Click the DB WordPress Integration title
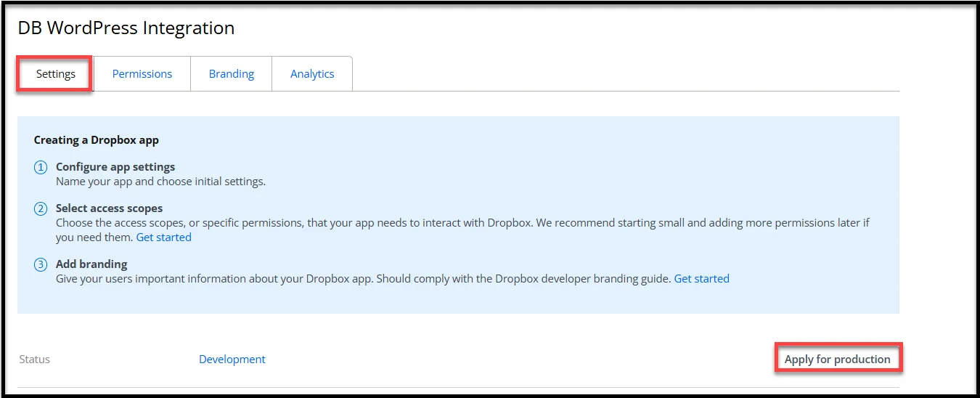Viewport: 980px width, 398px height. coord(126,28)
